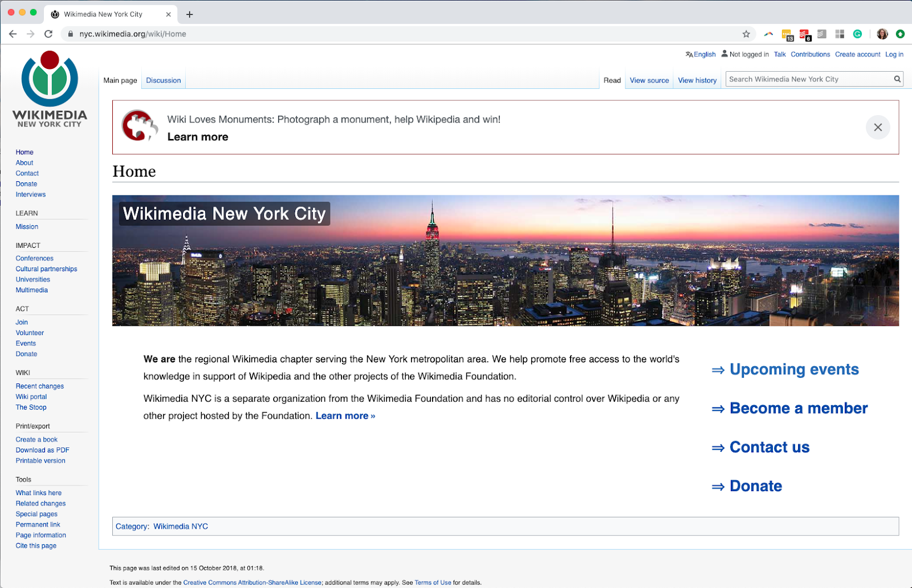Image resolution: width=912 pixels, height=588 pixels.
Task: Open the browser profile avatar
Action: (882, 34)
